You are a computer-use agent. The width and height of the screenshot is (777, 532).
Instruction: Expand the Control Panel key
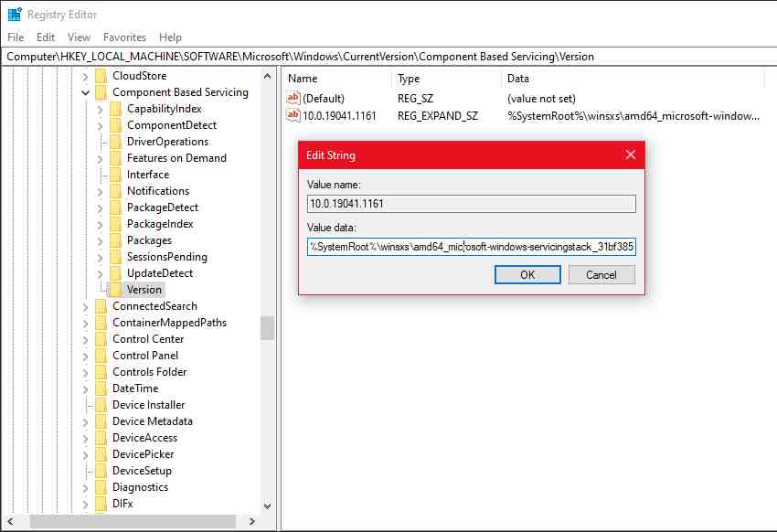coord(85,356)
